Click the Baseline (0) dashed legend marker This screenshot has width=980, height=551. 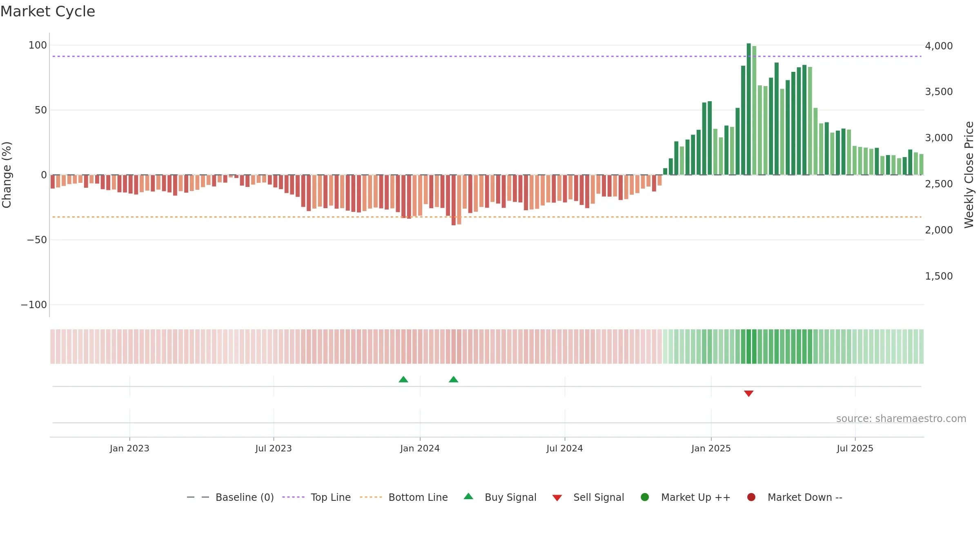[198, 497]
